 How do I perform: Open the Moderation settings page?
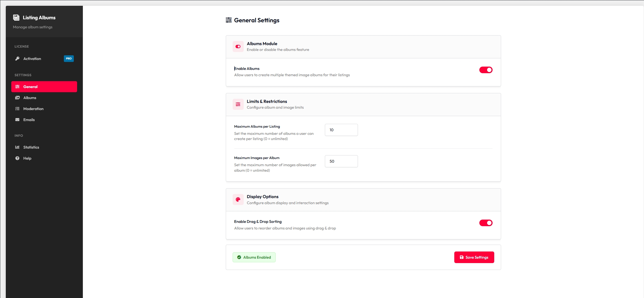(33, 108)
